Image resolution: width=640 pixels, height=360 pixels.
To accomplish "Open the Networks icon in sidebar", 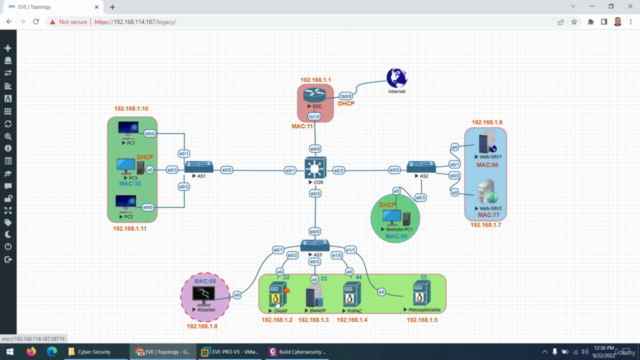I will [x=8, y=73].
